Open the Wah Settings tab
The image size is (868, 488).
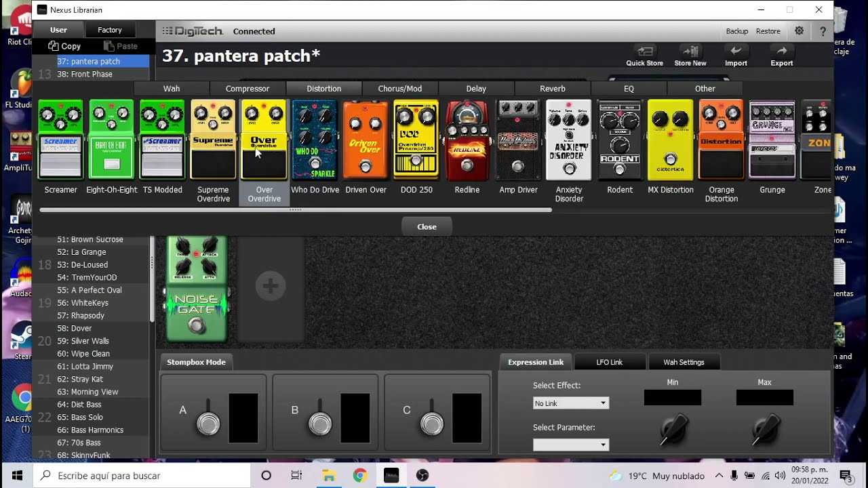pyautogui.click(x=684, y=362)
